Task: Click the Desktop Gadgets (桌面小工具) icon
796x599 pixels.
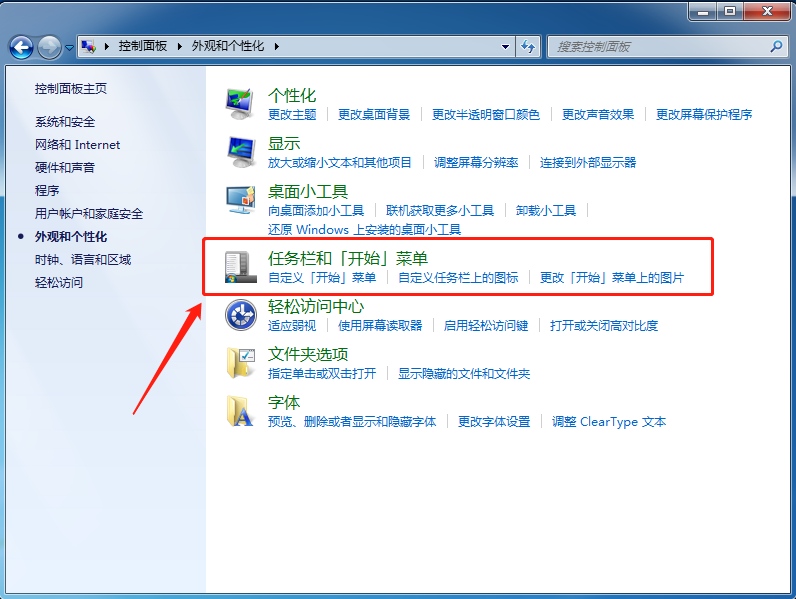Action: [240, 200]
